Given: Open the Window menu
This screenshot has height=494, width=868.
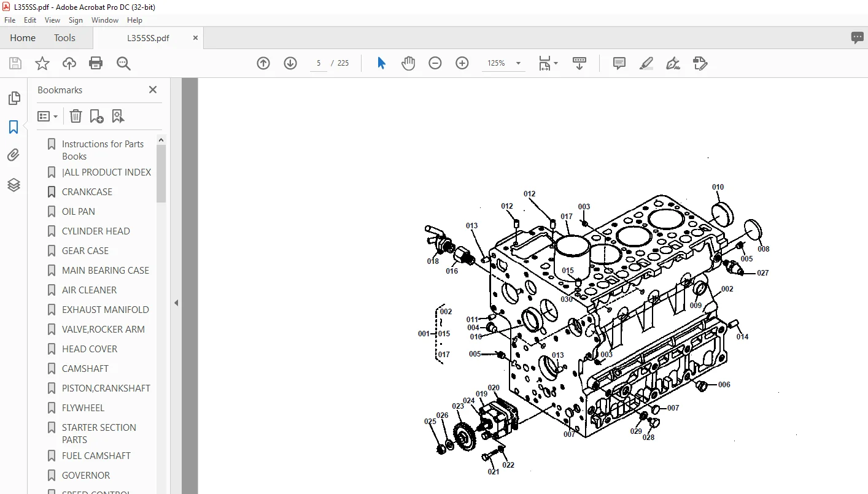Looking at the screenshot, I should (105, 20).
